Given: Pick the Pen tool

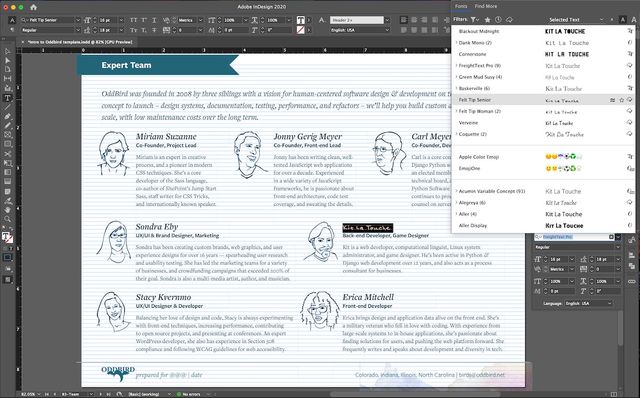Looking at the screenshot, I should [x=7, y=116].
